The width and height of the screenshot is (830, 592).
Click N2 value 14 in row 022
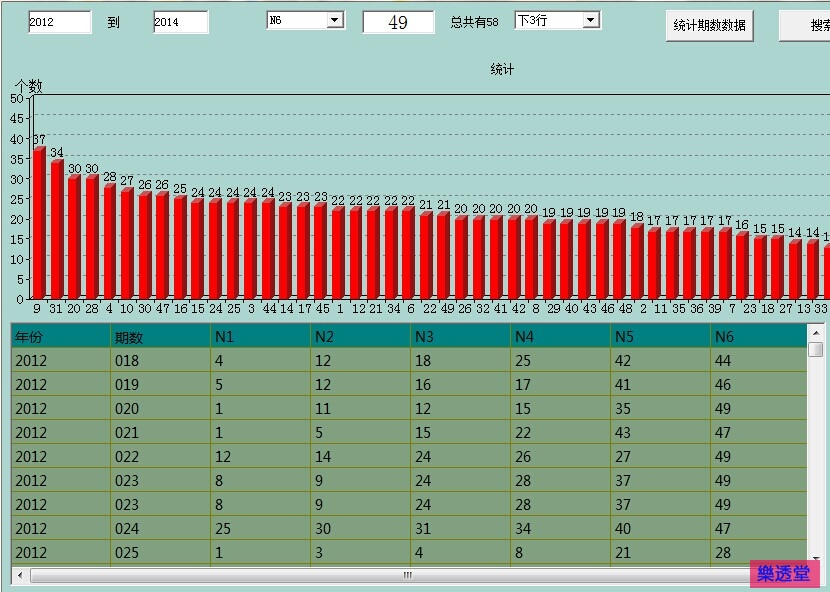[360, 456]
